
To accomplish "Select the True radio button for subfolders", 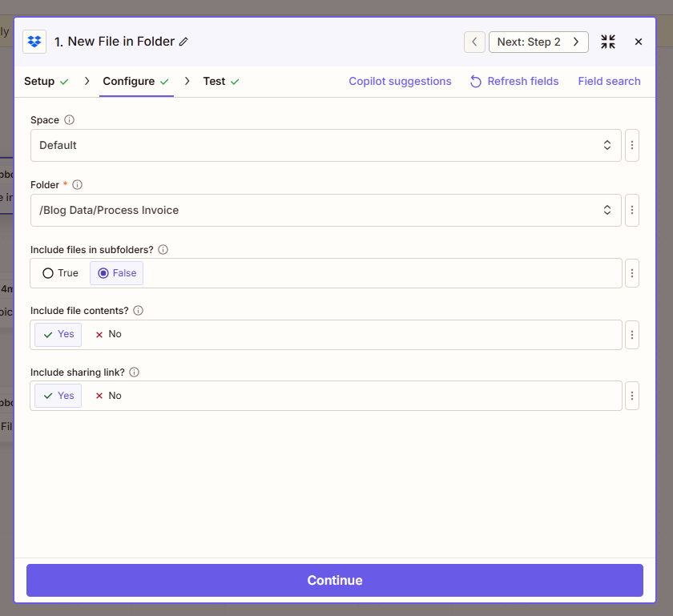I will [x=47, y=272].
